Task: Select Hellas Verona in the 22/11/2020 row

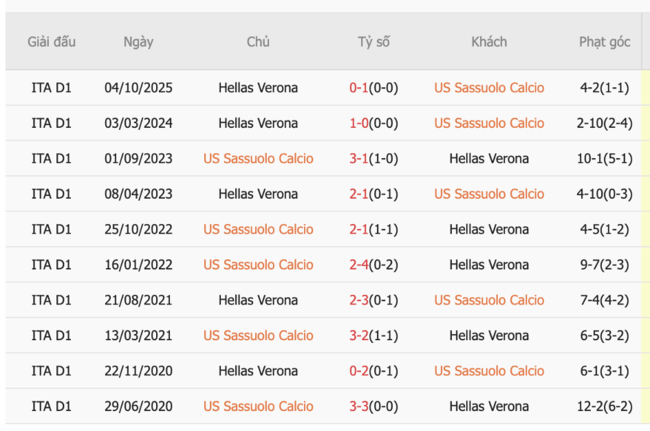Action: pos(258,371)
